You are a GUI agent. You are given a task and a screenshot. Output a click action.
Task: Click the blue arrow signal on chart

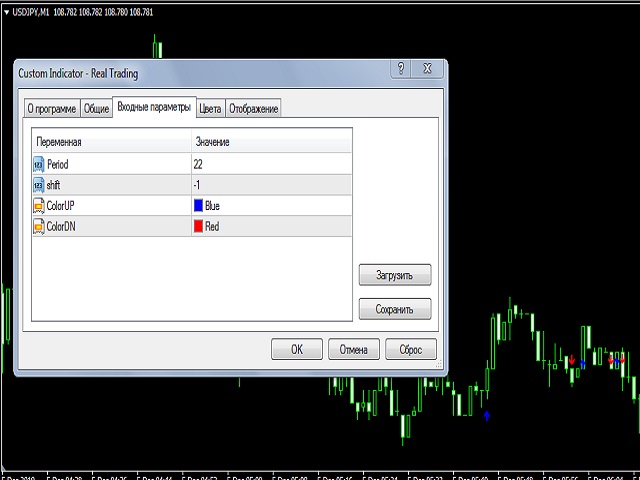487,415
